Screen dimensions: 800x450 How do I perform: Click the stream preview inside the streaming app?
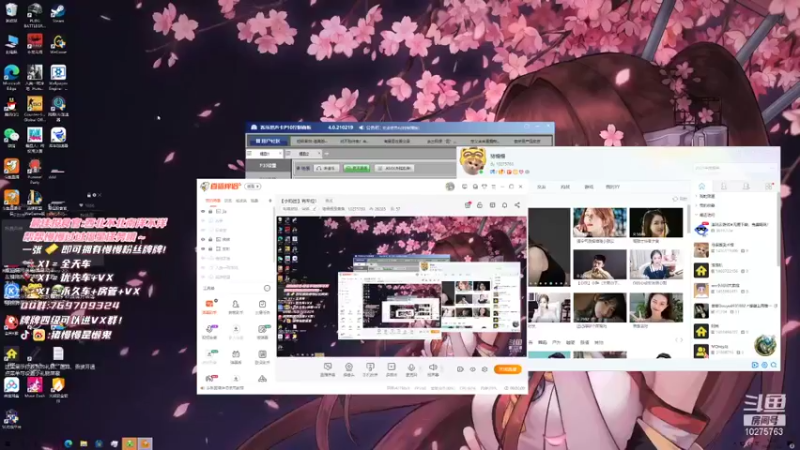(402, 286)
